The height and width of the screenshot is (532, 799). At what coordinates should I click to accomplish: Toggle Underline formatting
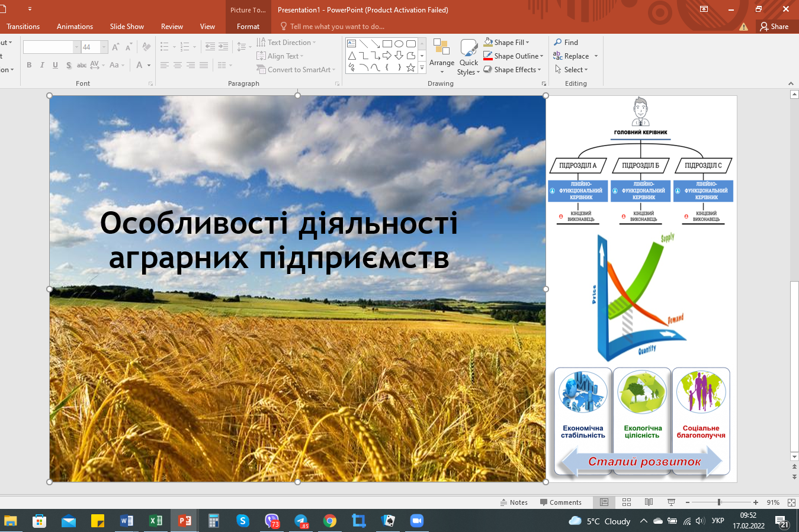[55, 65]
